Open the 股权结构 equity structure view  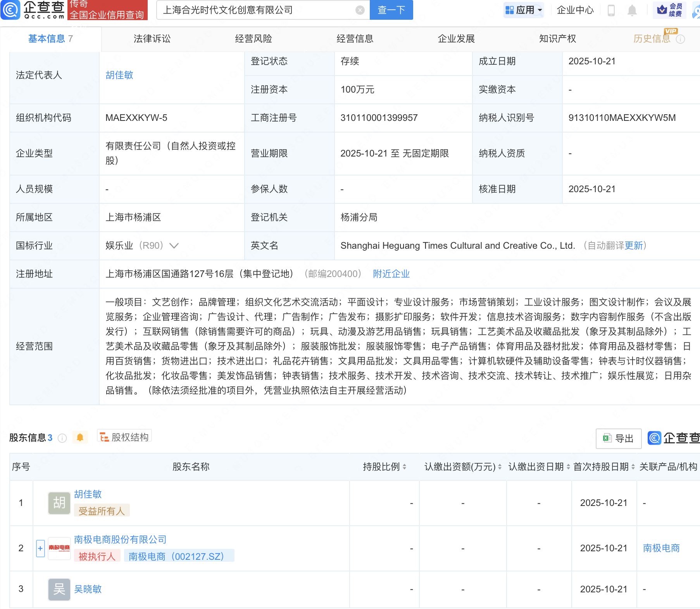coord(124,437)
